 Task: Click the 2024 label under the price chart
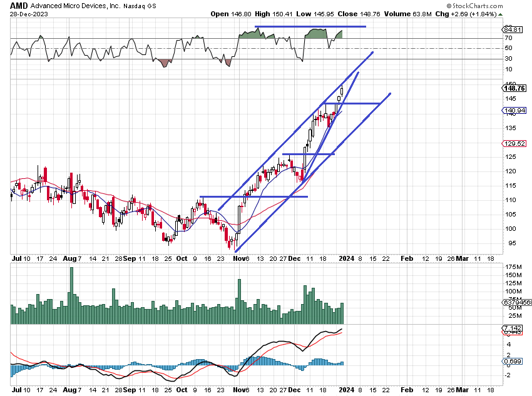346,259
